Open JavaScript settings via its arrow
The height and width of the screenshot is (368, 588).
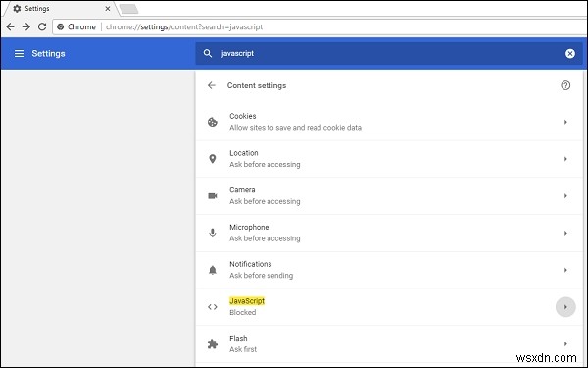click(x=565, y=307)
